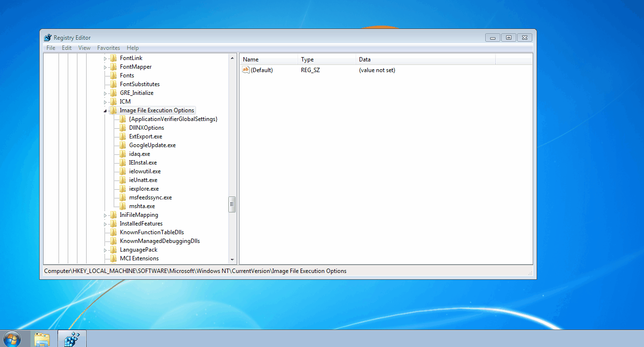Expand the ICM key

105,102
